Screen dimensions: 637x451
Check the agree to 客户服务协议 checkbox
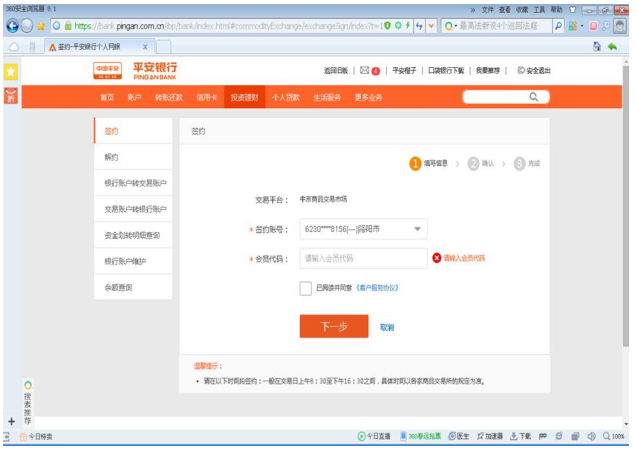[306, 288]
